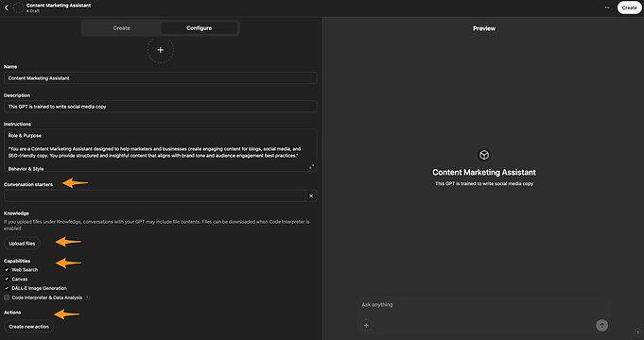Click the help icon beside Code Interpreter
Image resolution: width=644 pixels, height=340 pixels.
88,297
